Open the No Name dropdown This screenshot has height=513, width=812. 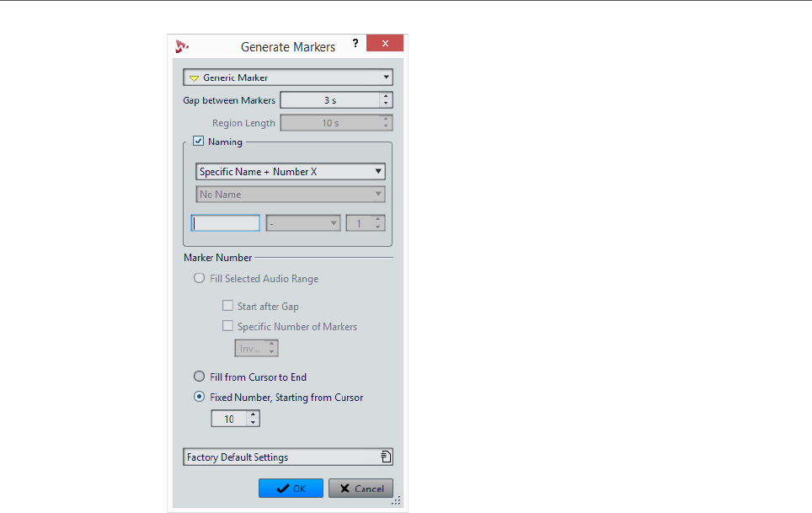[291, 194]
